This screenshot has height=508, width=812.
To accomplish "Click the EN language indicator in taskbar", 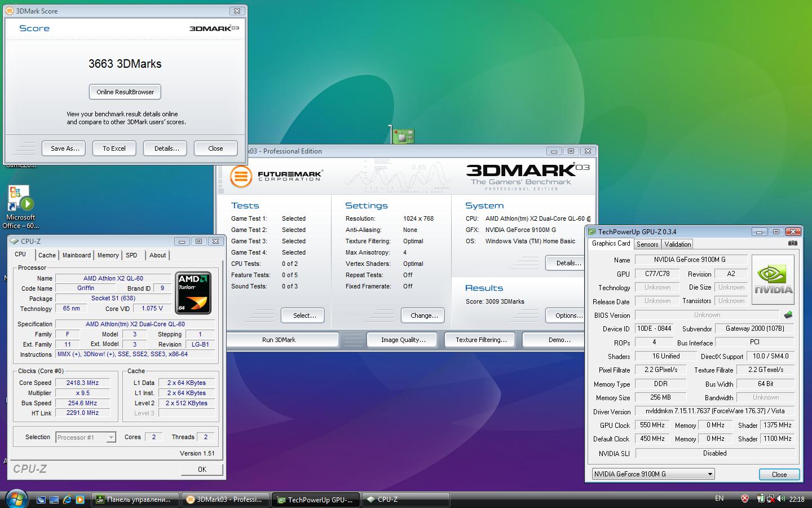I will [719, 498].
